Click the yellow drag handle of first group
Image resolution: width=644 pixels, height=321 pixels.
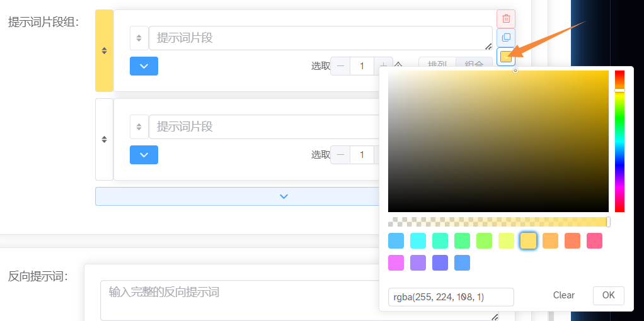tap(104, 50)
